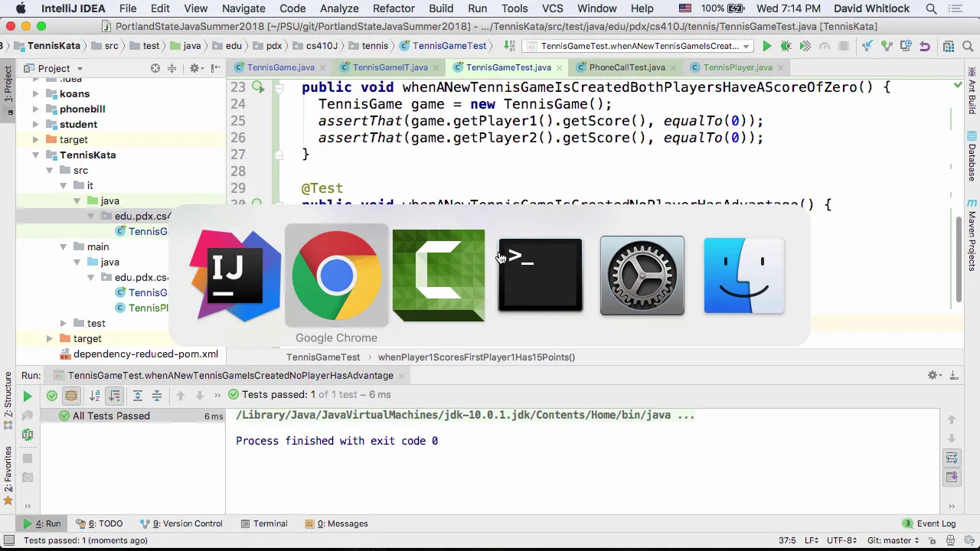Click Next Failed Test down arrow

pyautogui.click(x=200, y=396)
